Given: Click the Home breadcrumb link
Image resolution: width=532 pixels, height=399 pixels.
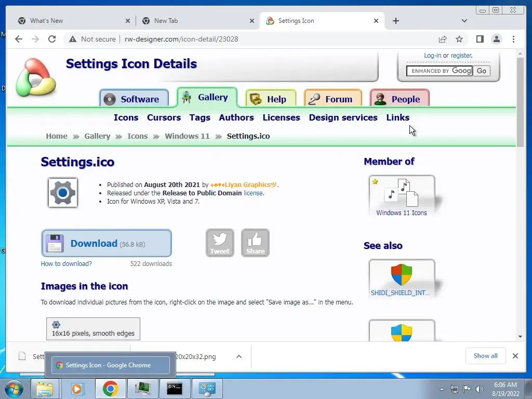Looking at the screenshot, I should tap(57, 136).
